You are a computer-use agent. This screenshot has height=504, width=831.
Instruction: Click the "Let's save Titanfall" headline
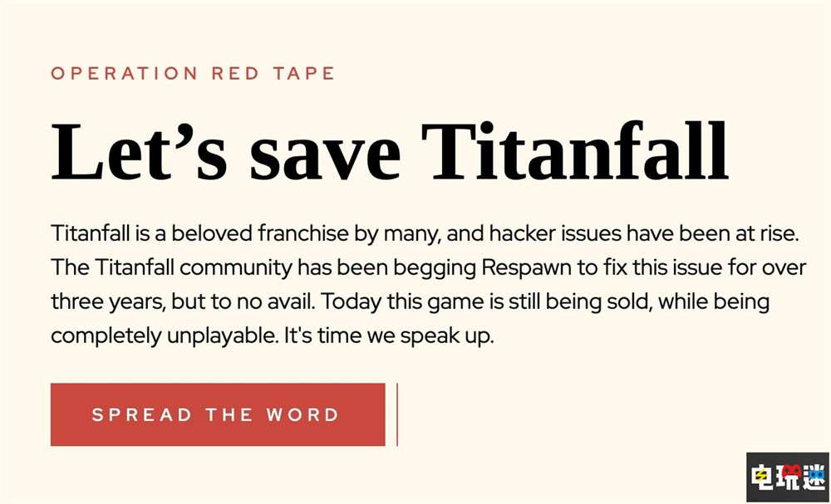pyautogui.click(x=389, y=151)
